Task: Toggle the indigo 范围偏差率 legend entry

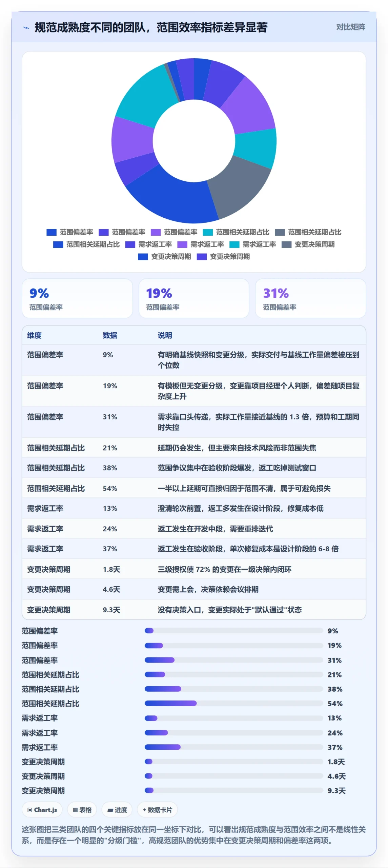Action: point(122,232)
